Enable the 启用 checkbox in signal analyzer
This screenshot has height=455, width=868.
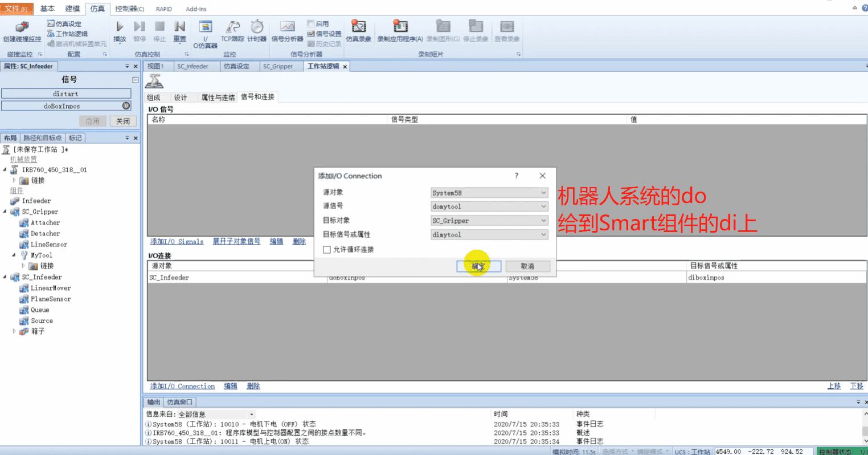click(x=310, y=24)
